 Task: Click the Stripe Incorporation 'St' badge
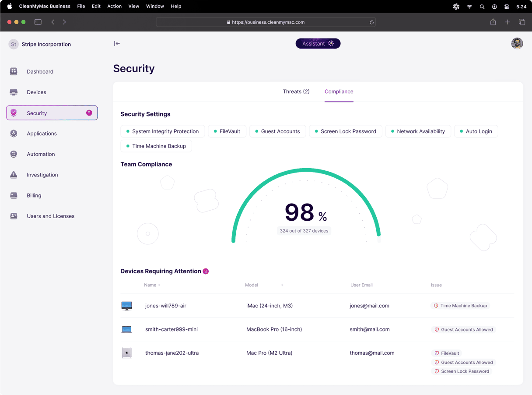[x=14, y=44]
